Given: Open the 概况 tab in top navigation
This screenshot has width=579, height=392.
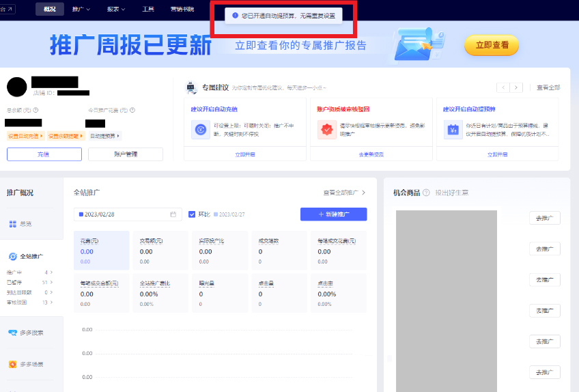Looking at the screenshot, I should pyautogui.click(x=50, y=9).
